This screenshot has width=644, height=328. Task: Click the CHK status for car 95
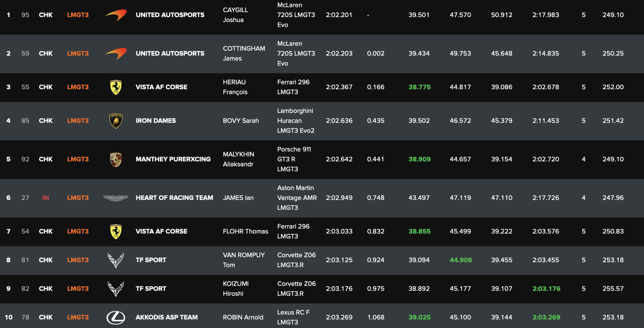[x=46, y=15]
